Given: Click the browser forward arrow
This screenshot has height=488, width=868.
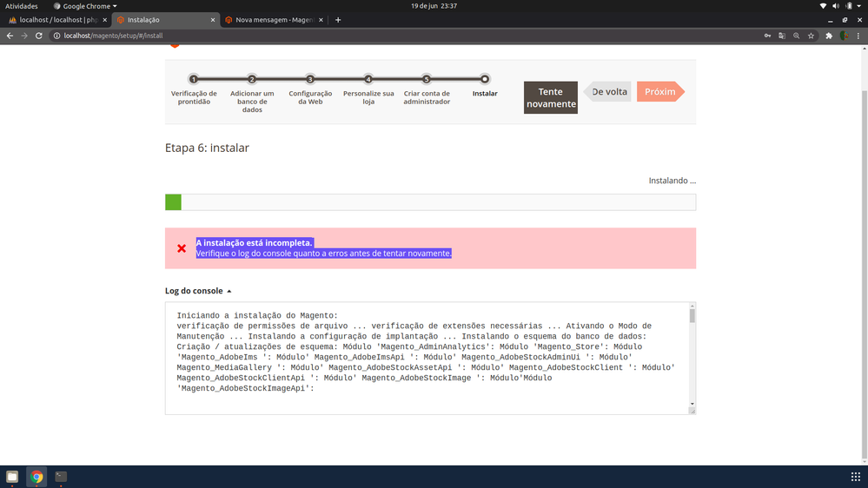Looking at the screenshot, I should [24, 36].
